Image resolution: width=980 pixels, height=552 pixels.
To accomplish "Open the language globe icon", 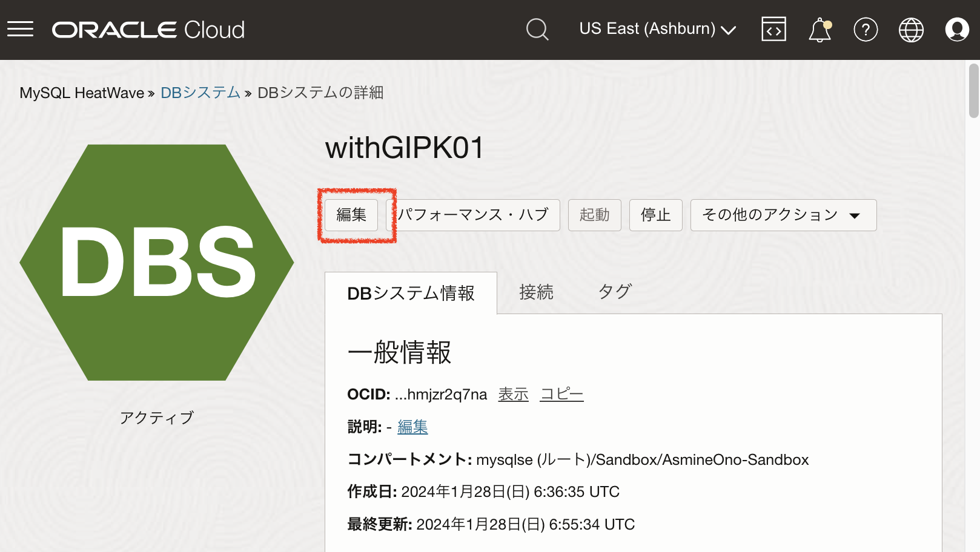I will pos(911,30).
